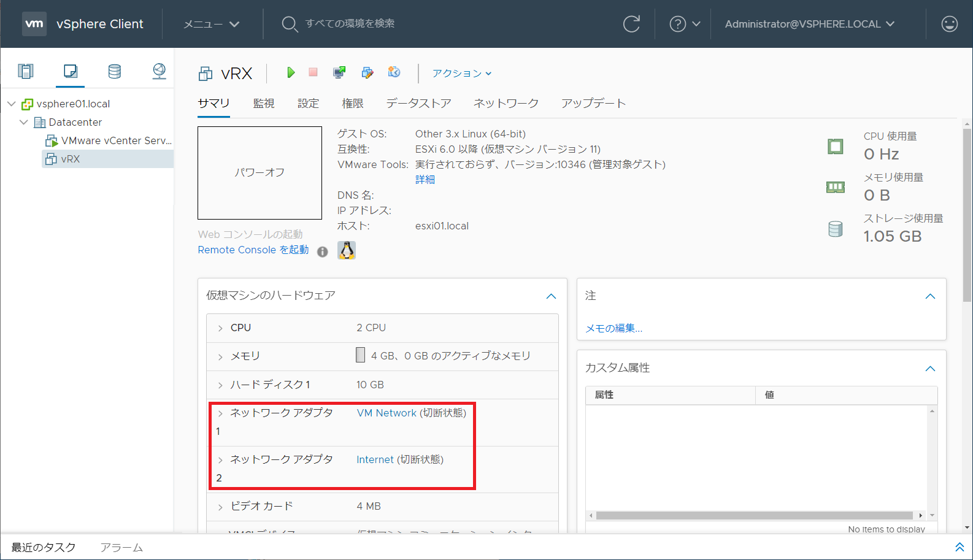
Task: Select vsphere01.local in inventory tree
Action: click(73, 104)
